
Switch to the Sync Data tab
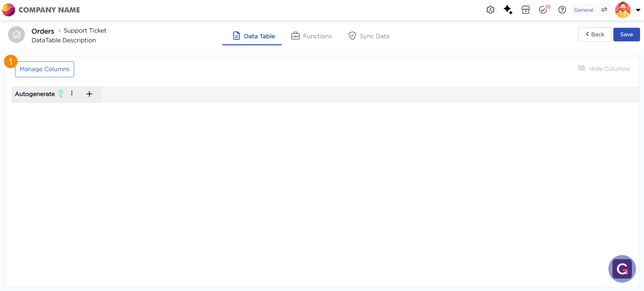point(369,36)
